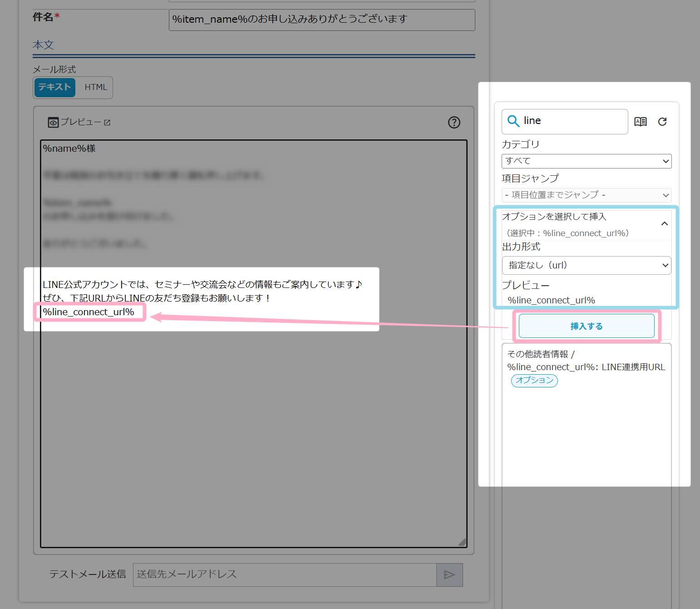Viewport: 700px width, 609px height.
Task: Click the preview eye icon
Action: point(53,123)
